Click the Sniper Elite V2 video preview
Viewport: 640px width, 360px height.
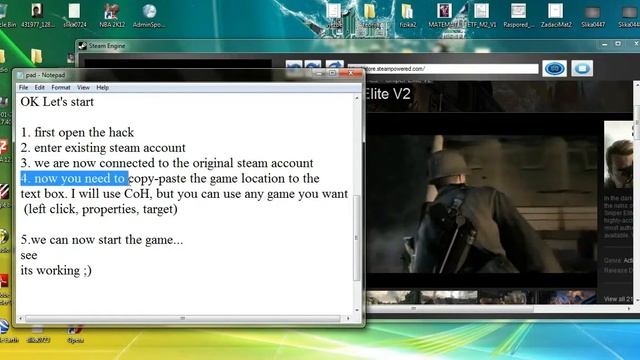tap(482, 204)
